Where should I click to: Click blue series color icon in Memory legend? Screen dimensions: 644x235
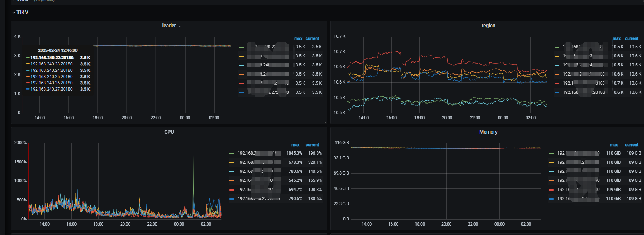pyautogui.click(x=551, y=199)
